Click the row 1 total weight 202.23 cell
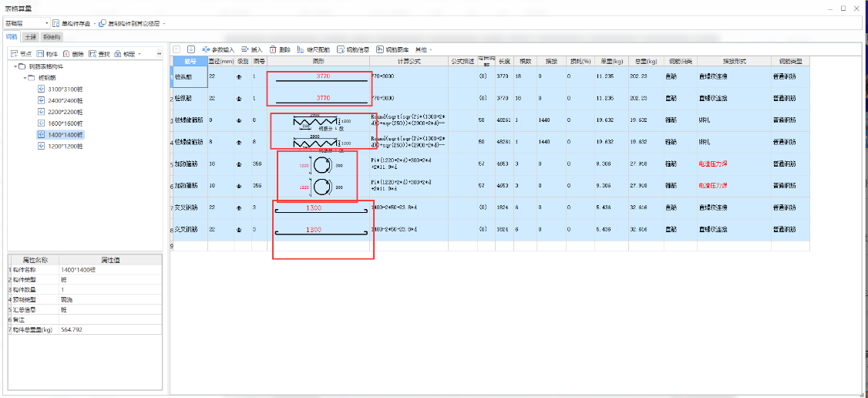868x398 pixels. (x=645, y=76)
